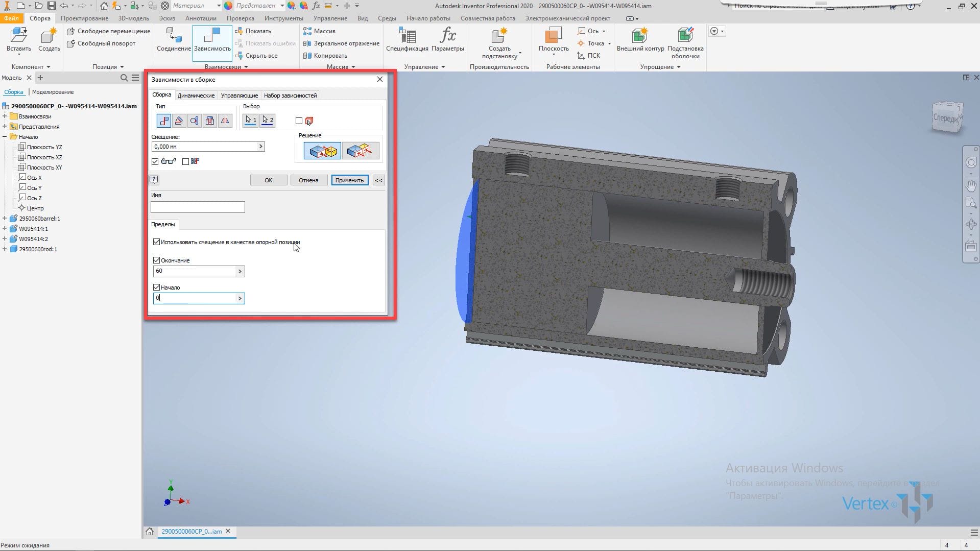
Task: Select the Mate constraint type icon
Action: tap(164, 121)
